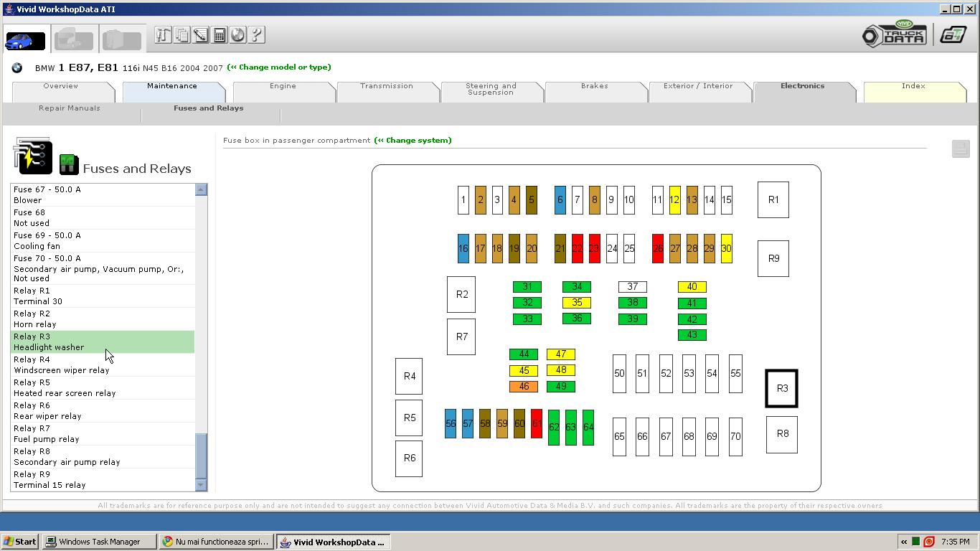Click relay R9 box in the diagram
The image size is (980, 551).
tap(773, 258)
